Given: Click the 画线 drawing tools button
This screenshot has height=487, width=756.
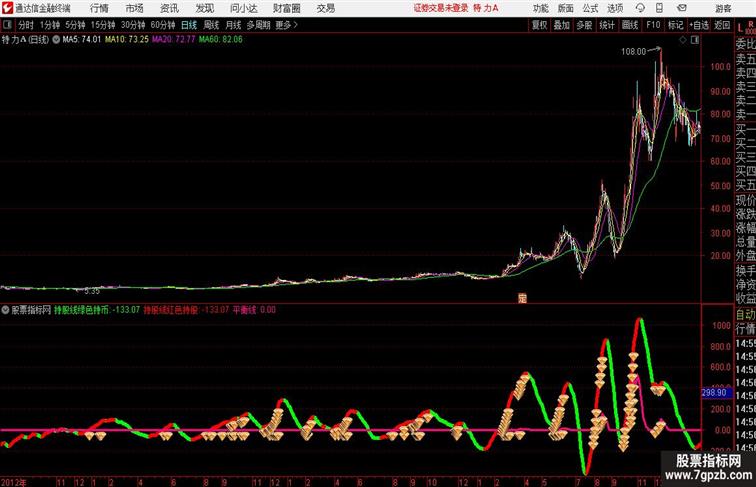Looking at the screenshot, I should click(630, 25).
